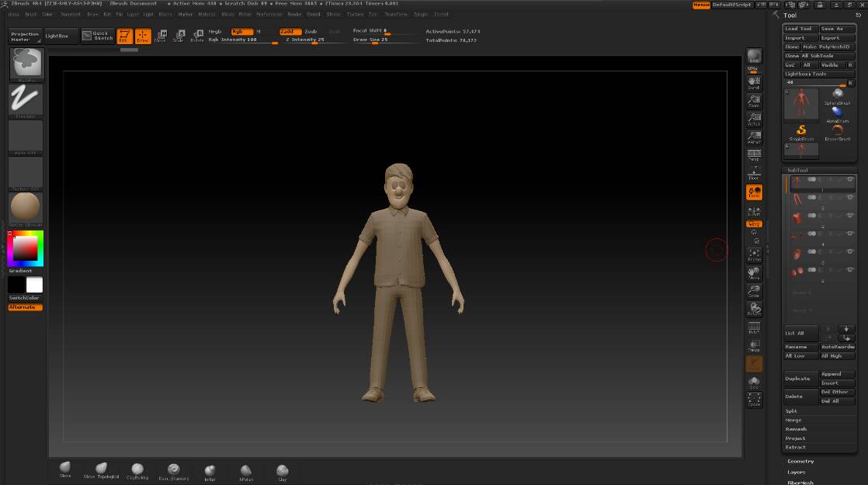
Task: Toggle the Floor grid icon
Action: [754, 173]
